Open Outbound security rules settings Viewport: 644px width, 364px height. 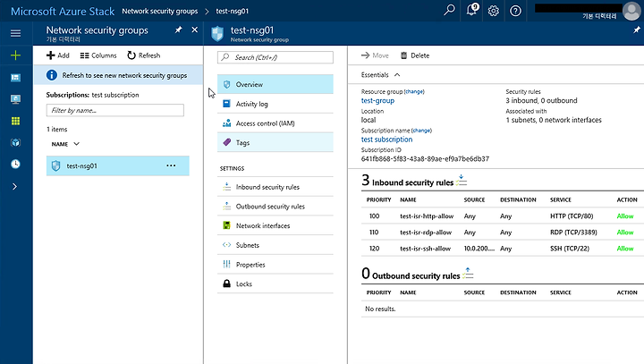click(275, 207)
